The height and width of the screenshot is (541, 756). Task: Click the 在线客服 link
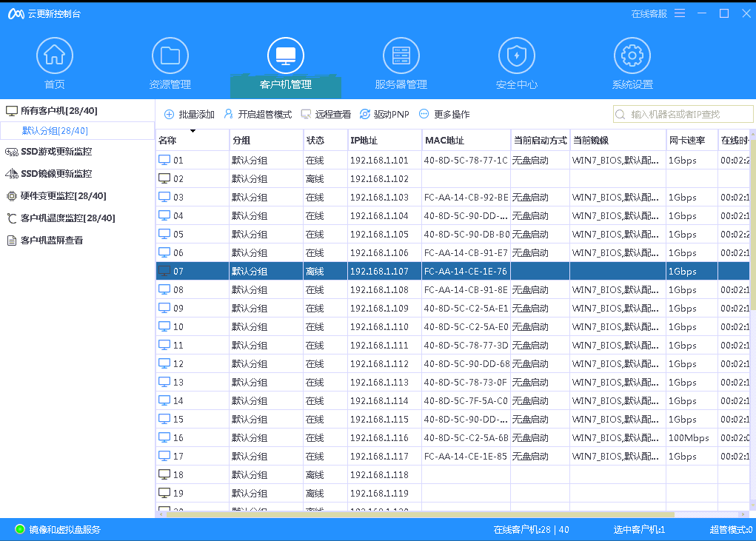pyautogui.click(x=649, y=14)
